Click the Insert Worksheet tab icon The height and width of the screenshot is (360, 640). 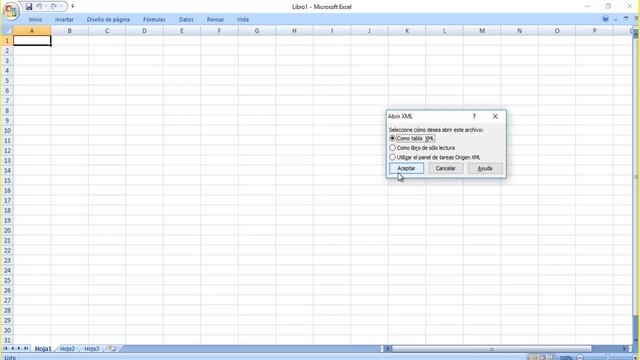113,349
